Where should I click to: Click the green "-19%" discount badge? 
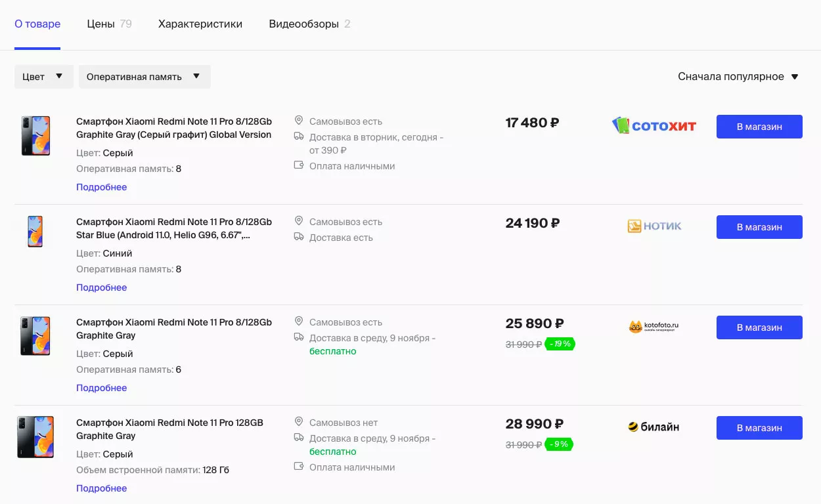560,344
